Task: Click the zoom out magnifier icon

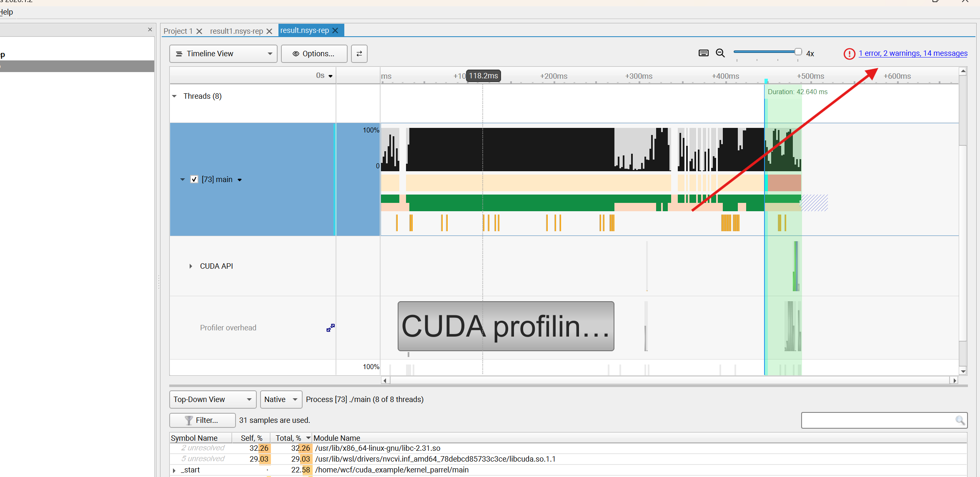Action: tap(720, 53)
